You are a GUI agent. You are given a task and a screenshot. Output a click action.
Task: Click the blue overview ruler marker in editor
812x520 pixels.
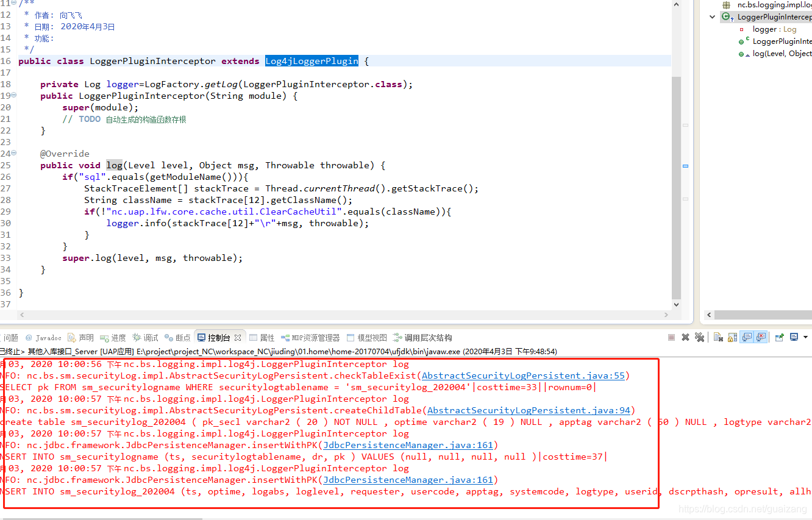point(685,165)
